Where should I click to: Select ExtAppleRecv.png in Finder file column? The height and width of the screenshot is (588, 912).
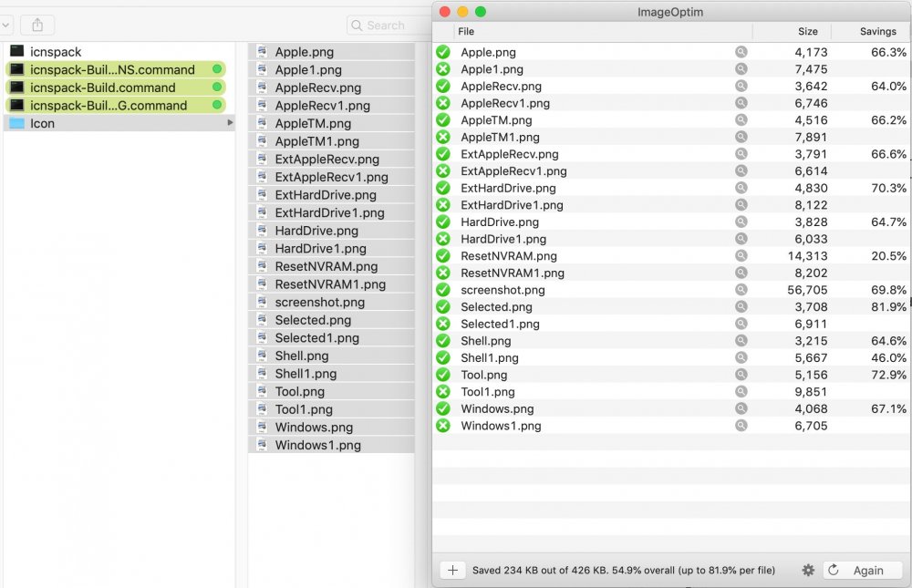point(332,159)
